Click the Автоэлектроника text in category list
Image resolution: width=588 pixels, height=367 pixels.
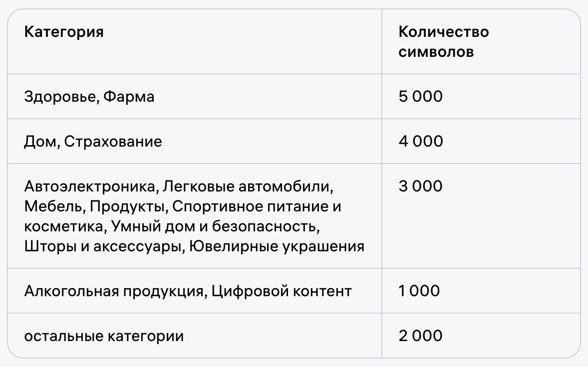click(90, 186)
